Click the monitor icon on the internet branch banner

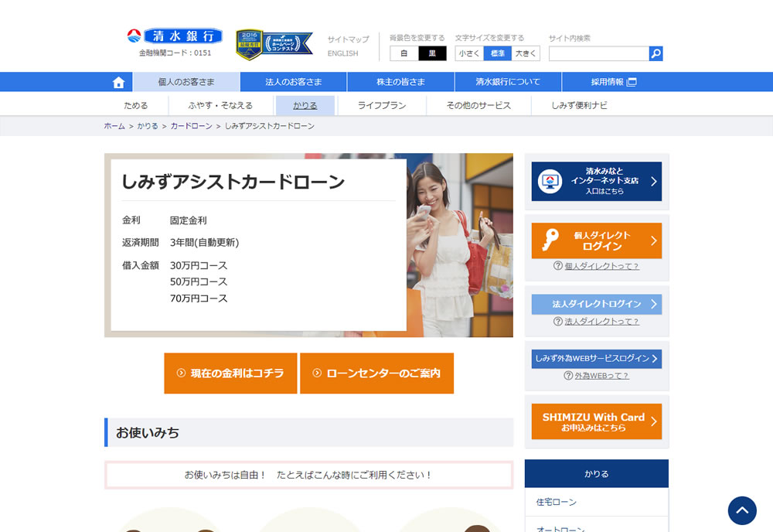point(550,182)
